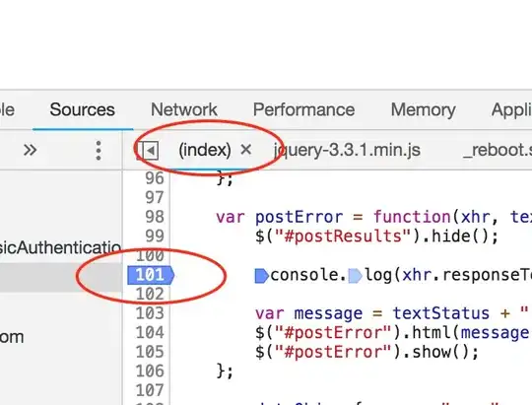Open the _reboot file tab

(x=498, y=150)
